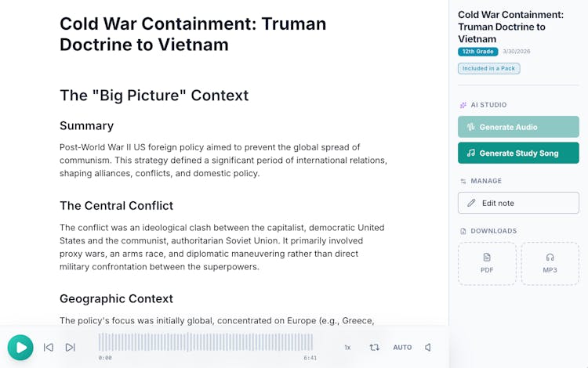588x368 pixels.
Task: Click the Included in a Pack tag
Action: click(488, 68)
